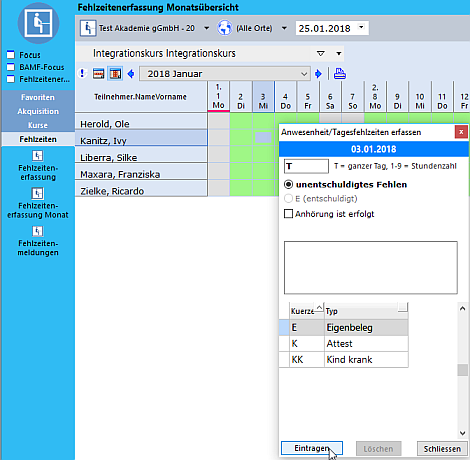Viewport: 470px width, 460px height.
Task: Click the Schliessen button
Action: click(x=442, y=449)
